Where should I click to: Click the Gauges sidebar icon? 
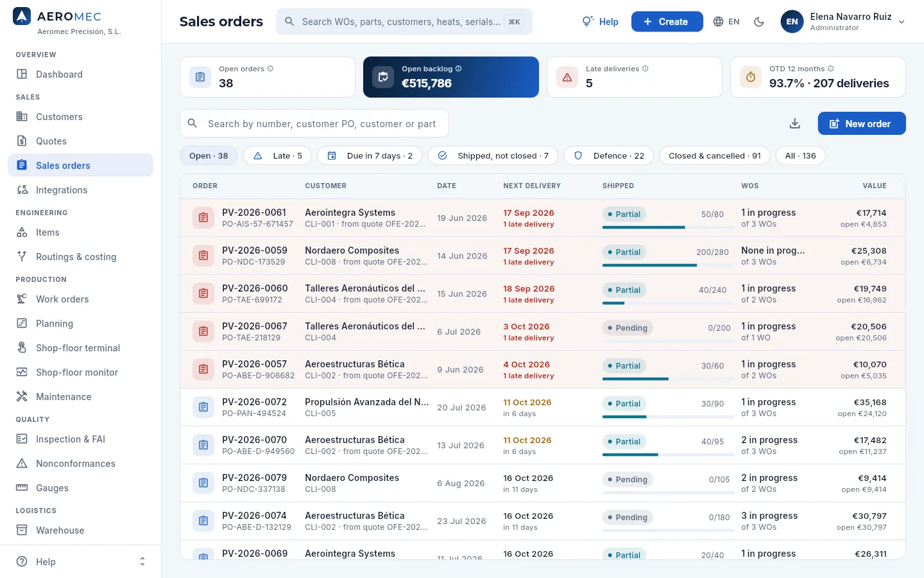click(x=22, y=488)
